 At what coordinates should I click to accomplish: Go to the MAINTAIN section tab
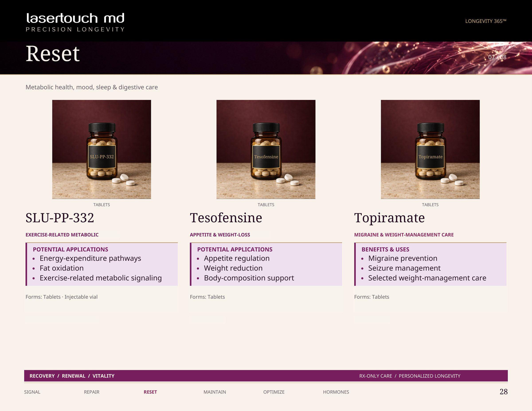[x=215, y=392]
